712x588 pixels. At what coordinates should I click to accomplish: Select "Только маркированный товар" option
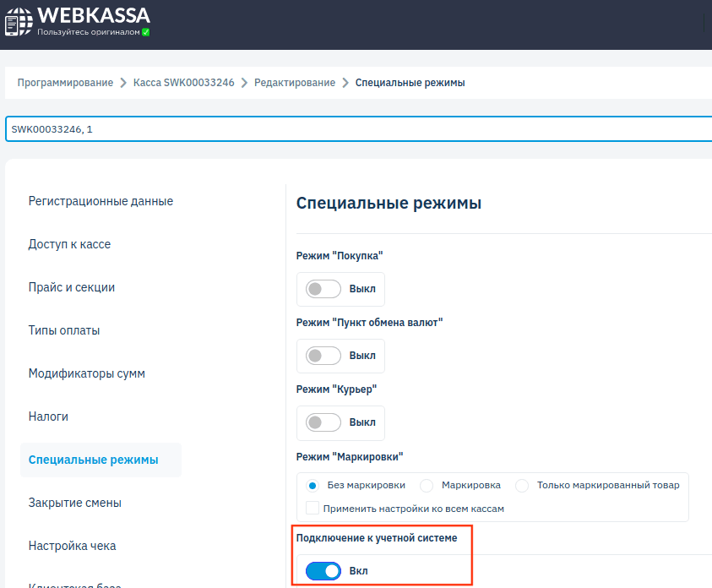click(x=523, y=485)
